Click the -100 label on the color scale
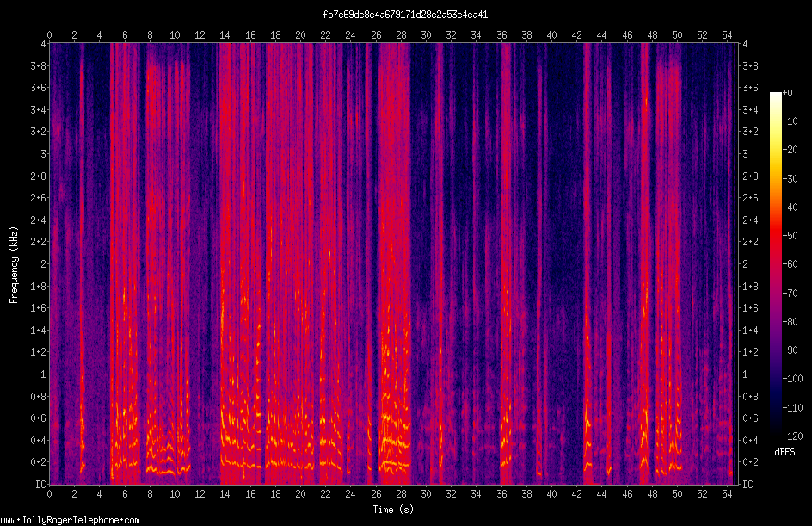The image size is (812, 526). 793,379
